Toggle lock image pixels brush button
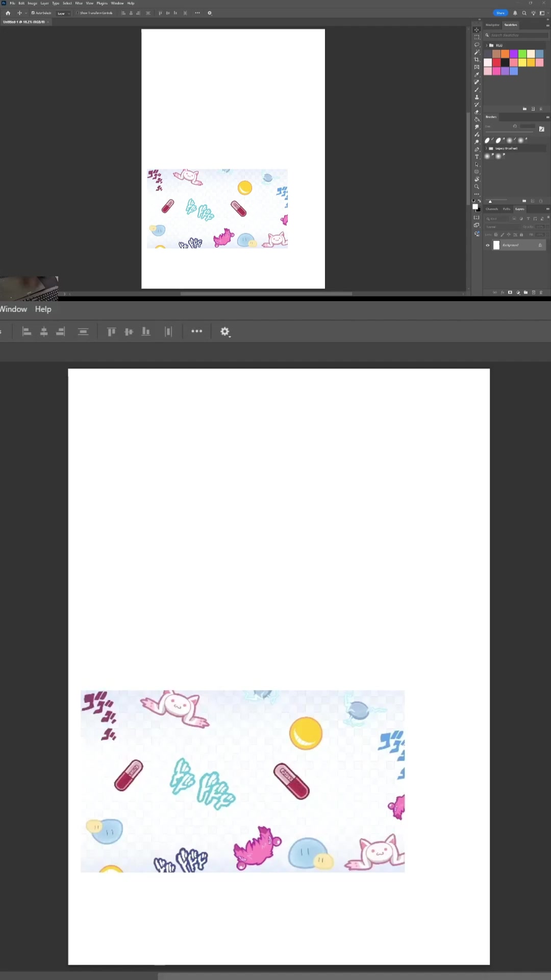This screenshot has height=980, width=551. pyautogui.click(x=503, y=235)
